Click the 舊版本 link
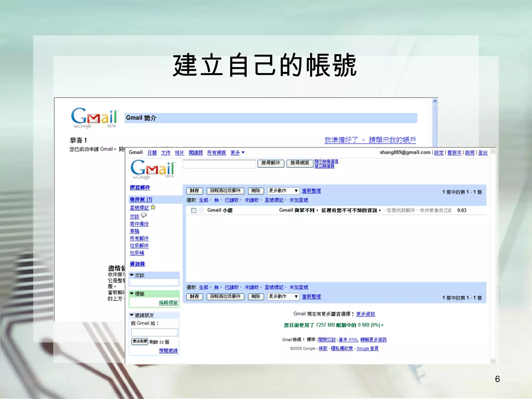The height and width of the screenshot is (399, 532). tap(454, 152)
